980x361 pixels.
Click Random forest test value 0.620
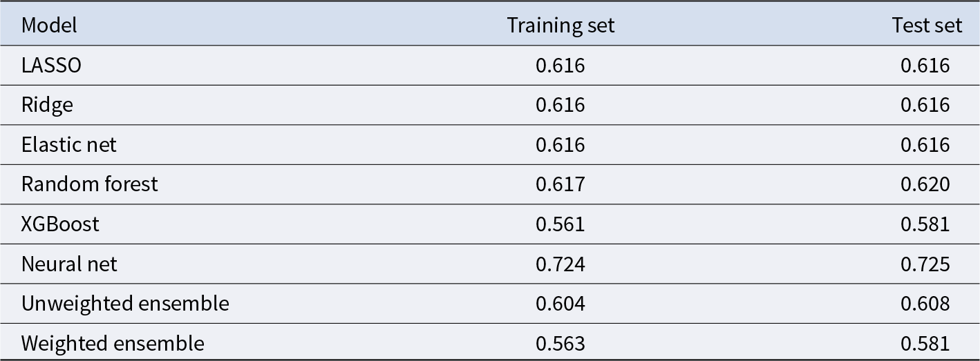(x=925, y=184)
